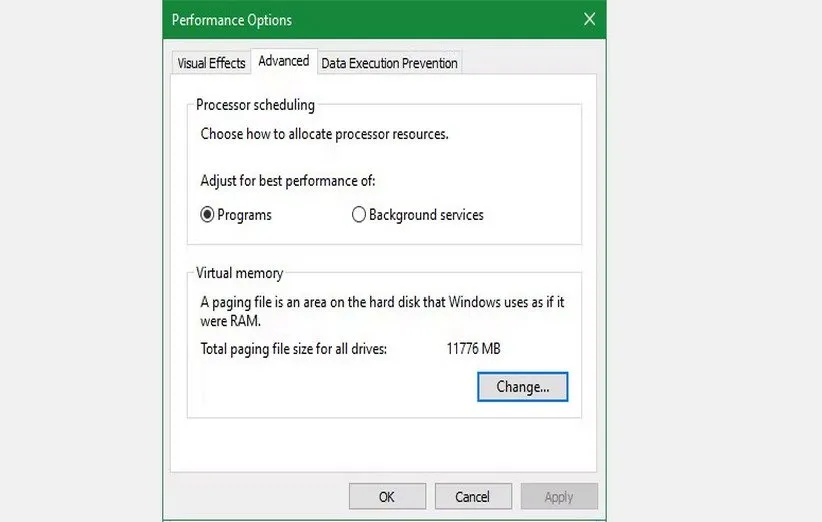The width and height of the screenshot is (822, 522).
Task: Click the 'Choose how to allocate processor resources' text
Action: [324, 133]
